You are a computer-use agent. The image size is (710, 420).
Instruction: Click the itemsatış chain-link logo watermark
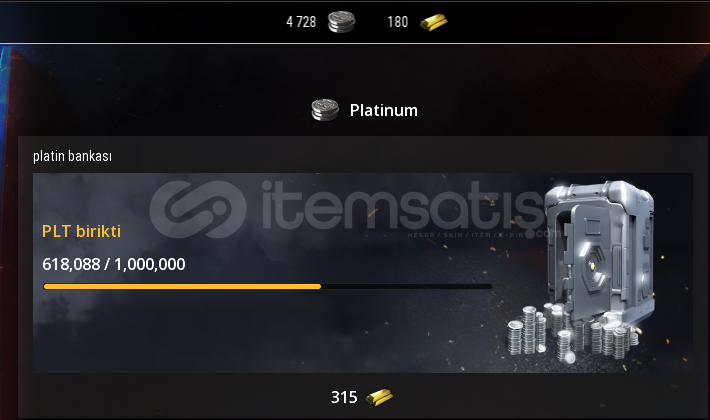point(198,209)
